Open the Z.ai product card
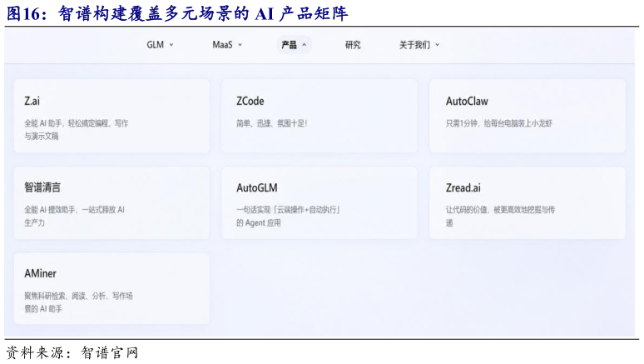The height and width of the screenshot is (364, 644). pos(111,116)
